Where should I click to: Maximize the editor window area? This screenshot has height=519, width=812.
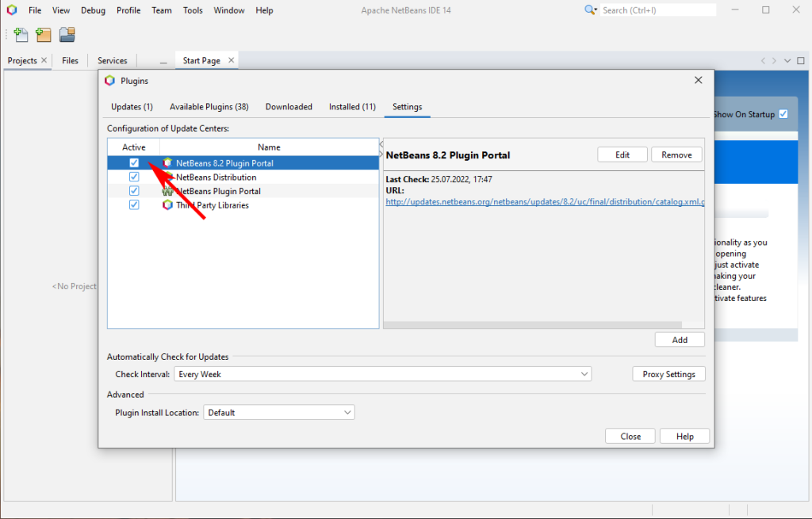[801, 60]
